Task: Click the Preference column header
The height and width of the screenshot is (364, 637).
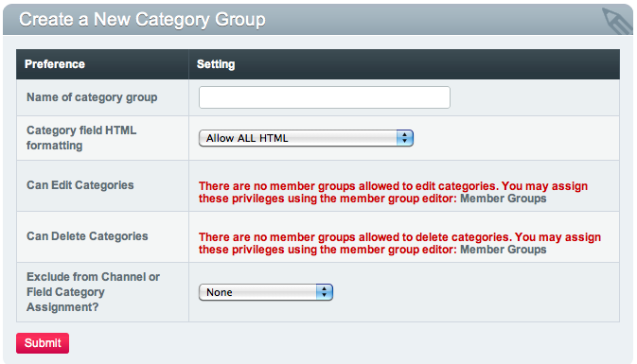Action: pos(55,64)
